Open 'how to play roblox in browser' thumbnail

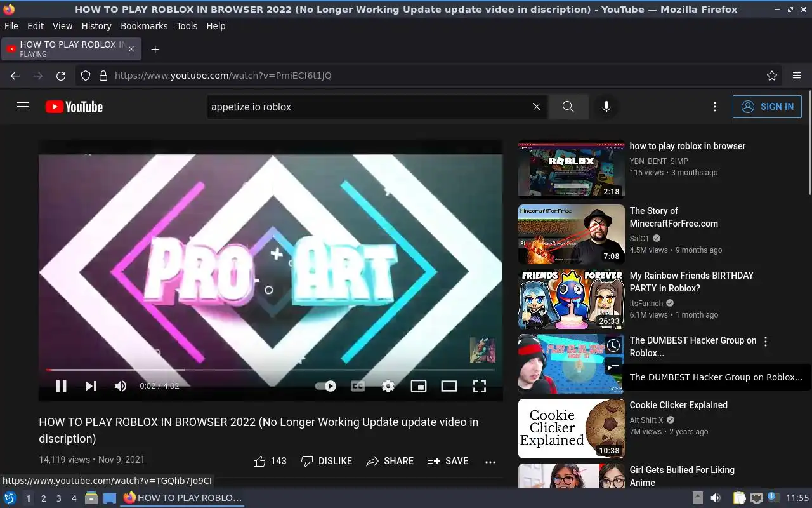click(572, 170)
